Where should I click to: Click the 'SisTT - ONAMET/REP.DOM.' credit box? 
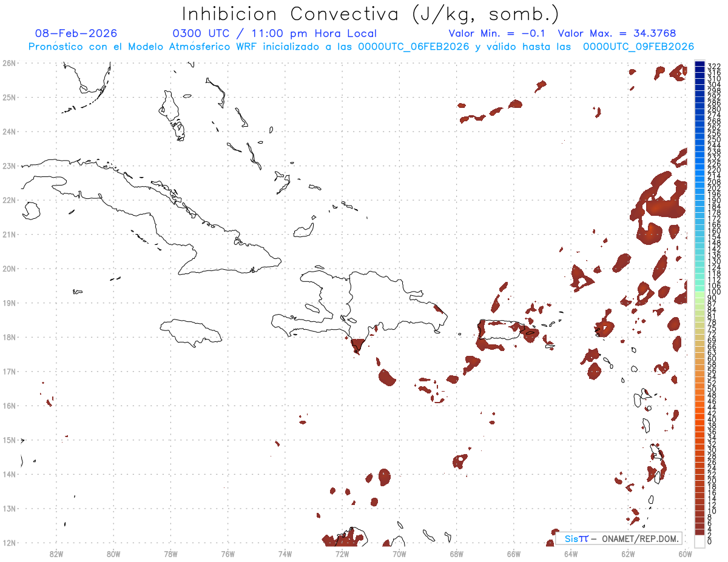(x=619, y=538)
